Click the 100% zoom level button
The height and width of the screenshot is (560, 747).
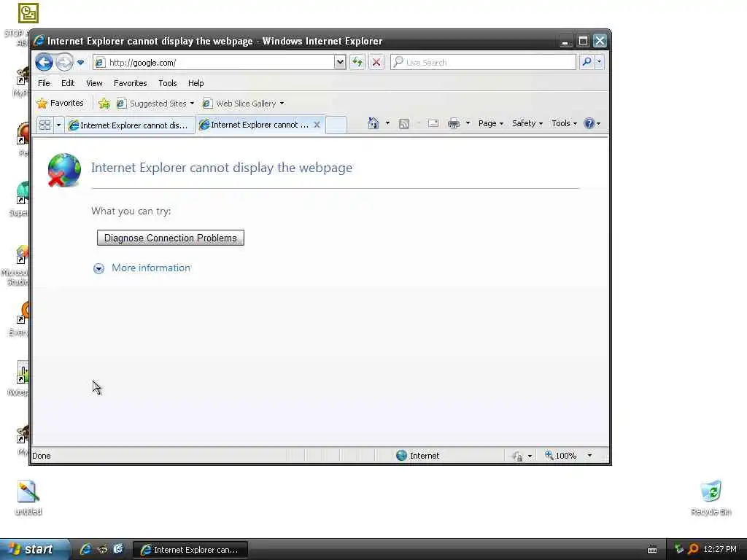click(x=561, y=456)
